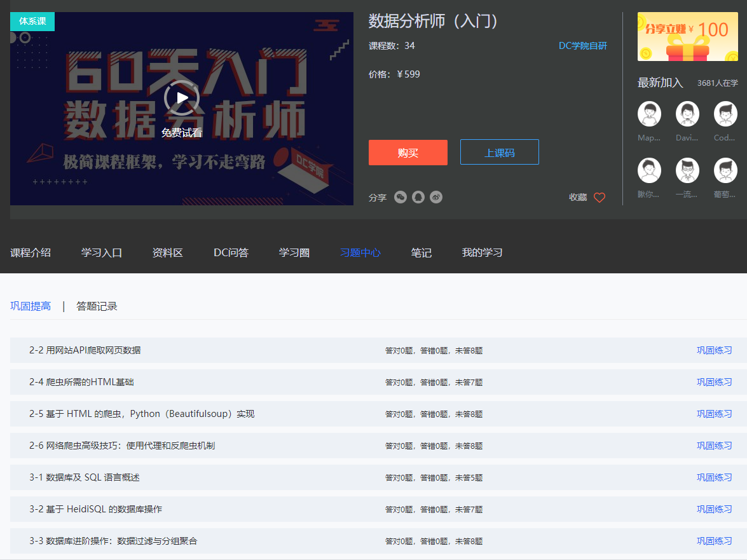Go to the 我的学习 tab

pyautogui.click(x=482, y=253)
